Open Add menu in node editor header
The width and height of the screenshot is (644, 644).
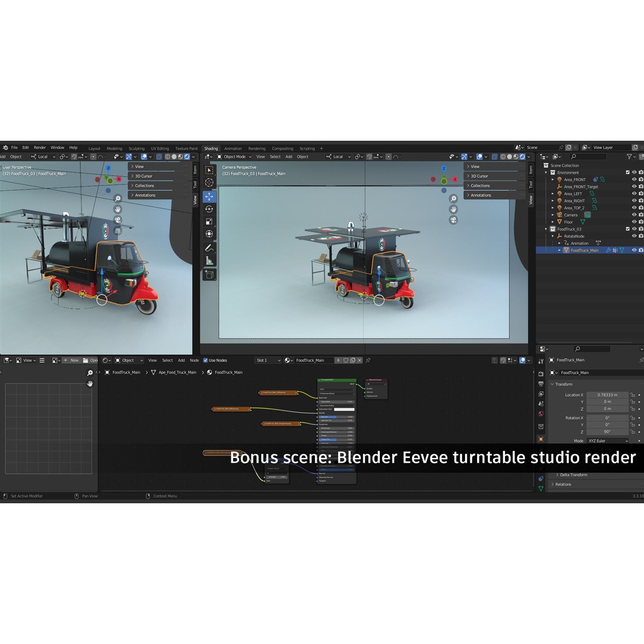pyautogui.click(x=181, y=360)
